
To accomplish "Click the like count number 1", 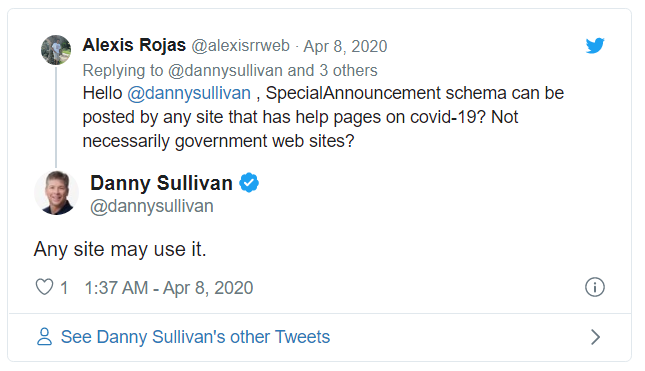I will (64, 288).
